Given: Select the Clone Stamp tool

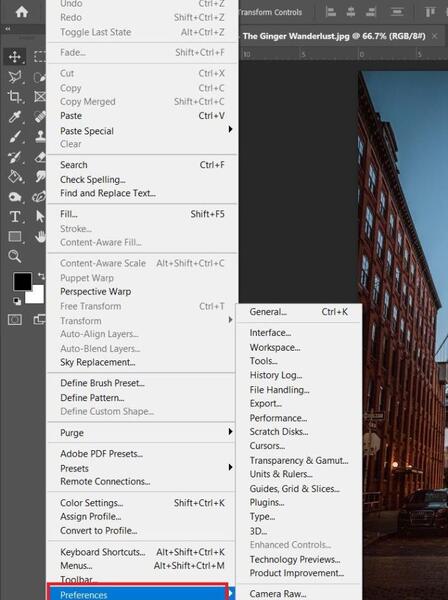Looking at the screenshot, I should [40, 137].
